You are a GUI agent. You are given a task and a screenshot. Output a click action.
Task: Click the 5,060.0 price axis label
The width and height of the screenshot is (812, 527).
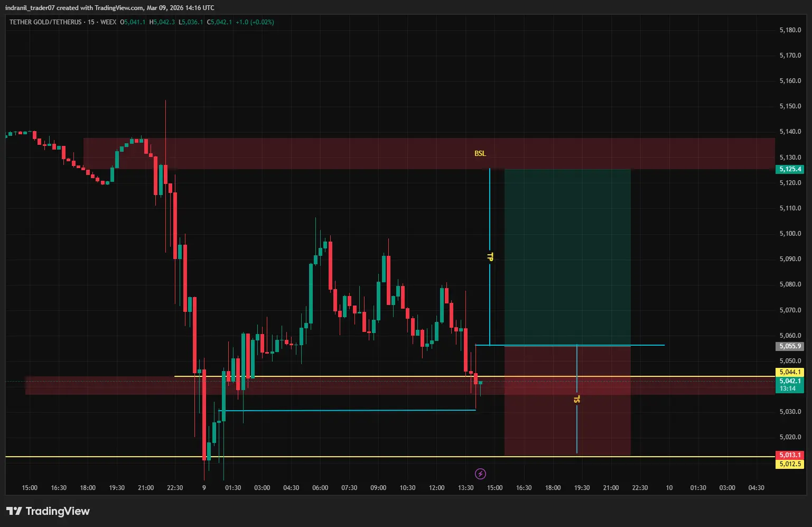790,336
